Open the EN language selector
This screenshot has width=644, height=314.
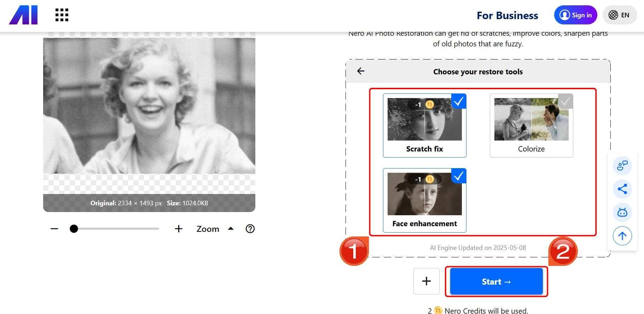(620, 15)
